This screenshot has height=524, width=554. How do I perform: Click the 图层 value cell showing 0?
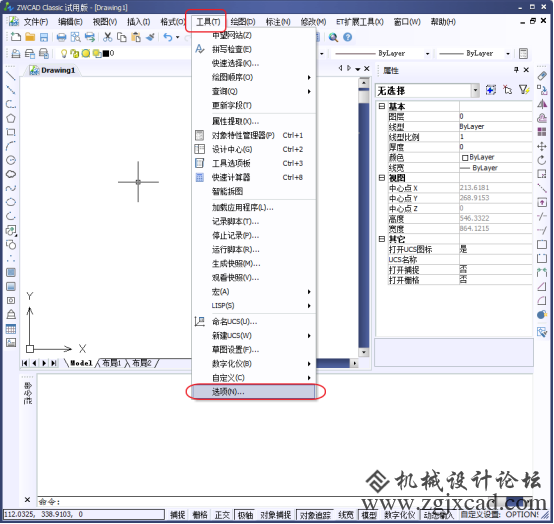pos(495,116)
